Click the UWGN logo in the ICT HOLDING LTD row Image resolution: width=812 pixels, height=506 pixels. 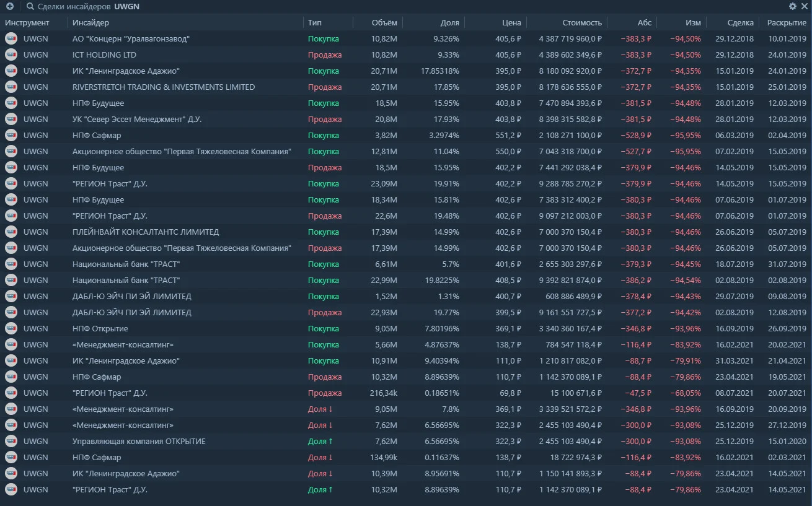tap(11, 55)
